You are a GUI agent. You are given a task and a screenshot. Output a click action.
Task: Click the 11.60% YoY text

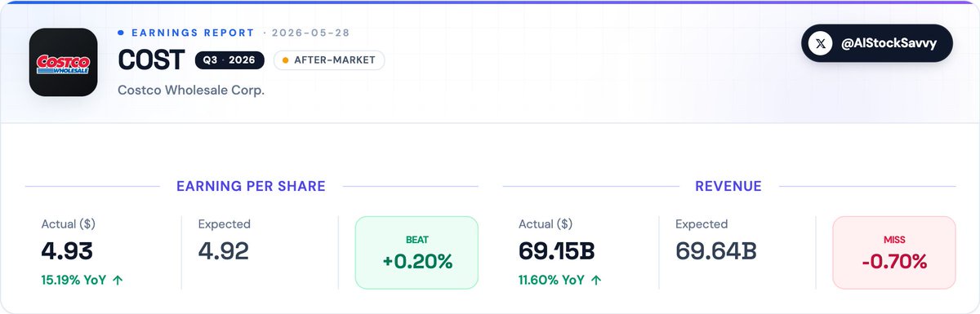click(x=551, y=280)
